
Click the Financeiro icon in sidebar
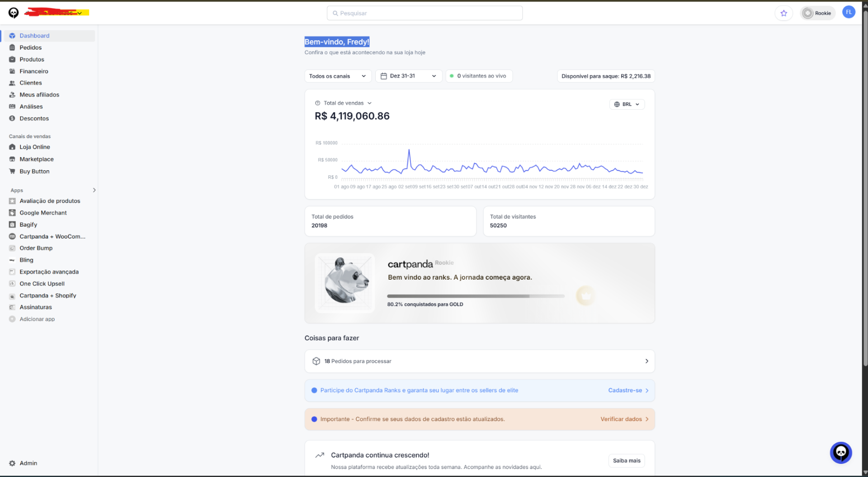(12, 71)
